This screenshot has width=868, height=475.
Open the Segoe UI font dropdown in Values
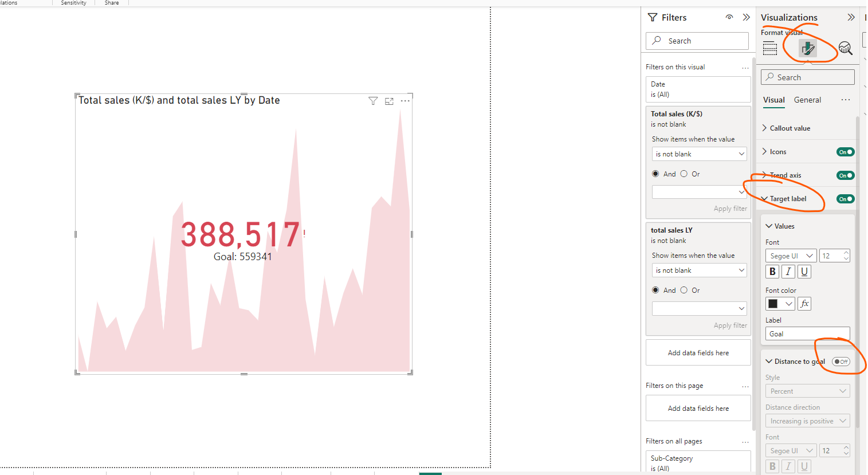pos(791,256)
